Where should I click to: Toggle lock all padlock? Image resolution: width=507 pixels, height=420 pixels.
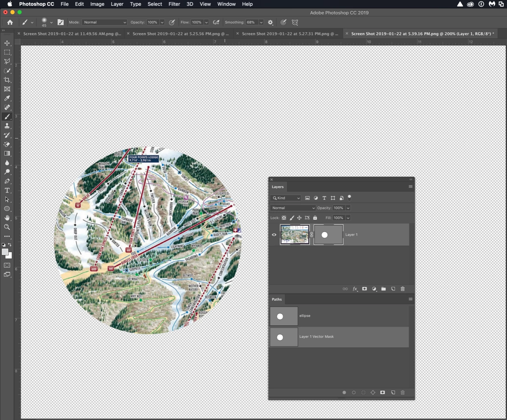click(315, 218)
